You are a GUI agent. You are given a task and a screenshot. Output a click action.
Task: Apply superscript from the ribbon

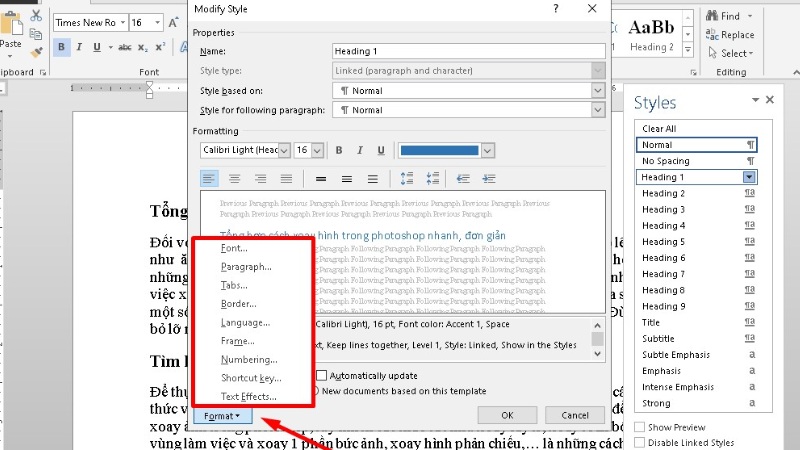(160, 47)
